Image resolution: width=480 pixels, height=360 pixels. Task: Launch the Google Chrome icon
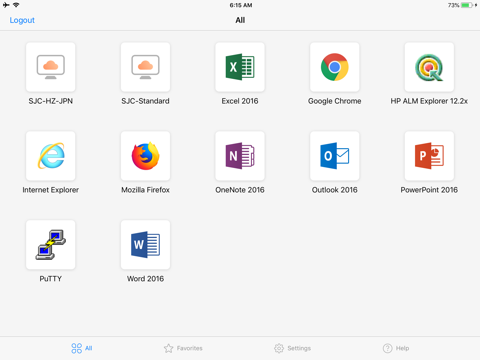tap(335, 67)
